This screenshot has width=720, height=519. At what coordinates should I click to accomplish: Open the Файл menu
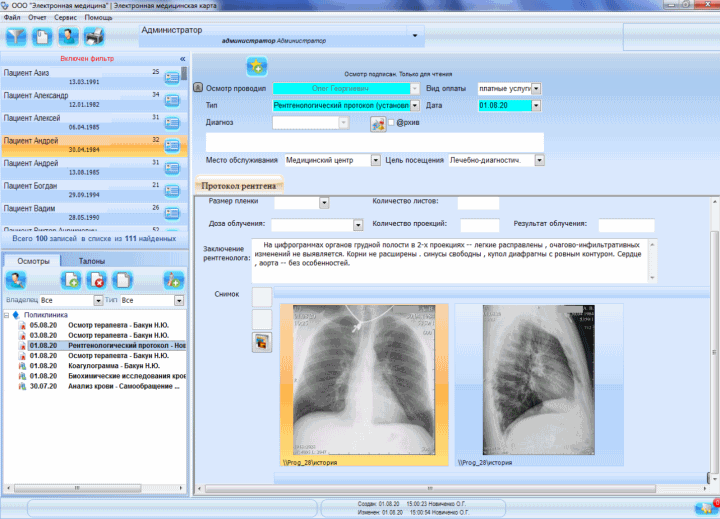[x=12, y=17]
